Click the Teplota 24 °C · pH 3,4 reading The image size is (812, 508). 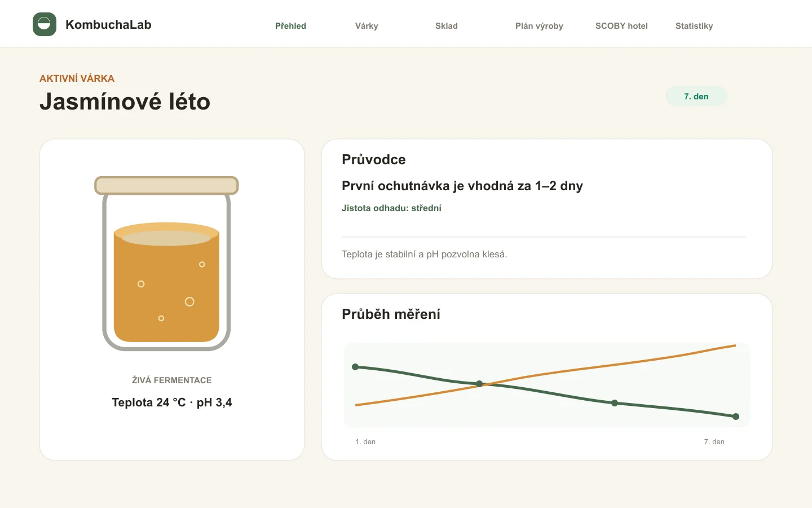(x=172, y=402)
